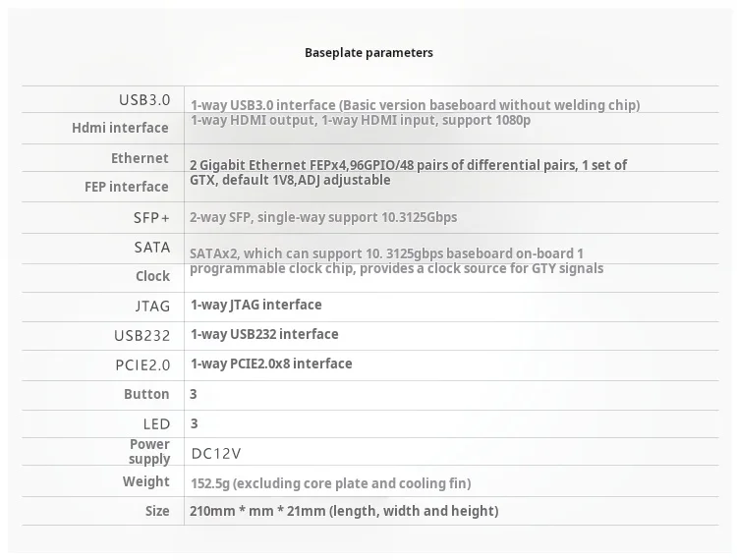Select the USB232 row label
The image size is (737, 560).
(142, 335)
